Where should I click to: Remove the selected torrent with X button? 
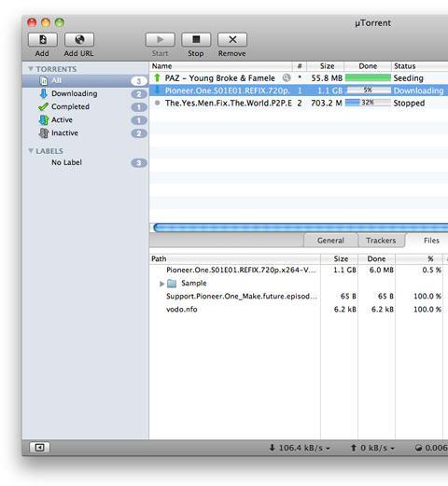pos(232,39)
